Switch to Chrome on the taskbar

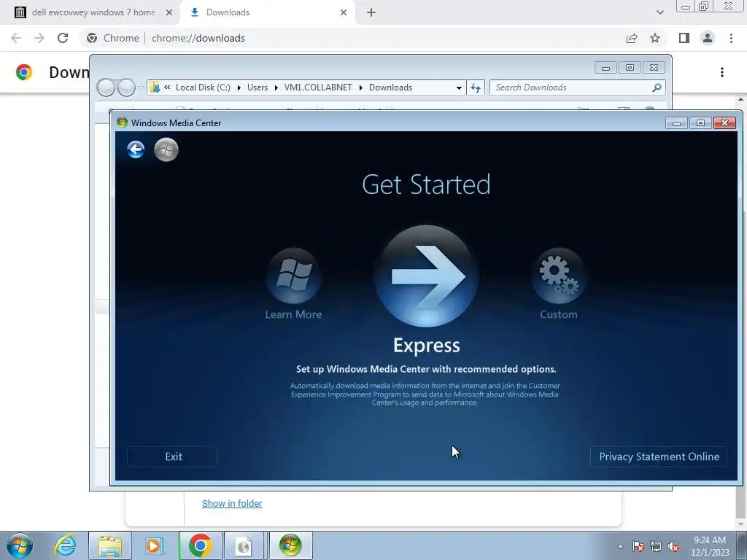pyautogui.click(x=201, y=545)
